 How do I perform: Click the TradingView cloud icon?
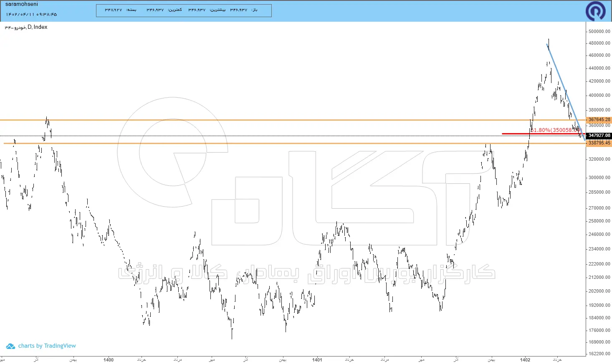(10, 346)
